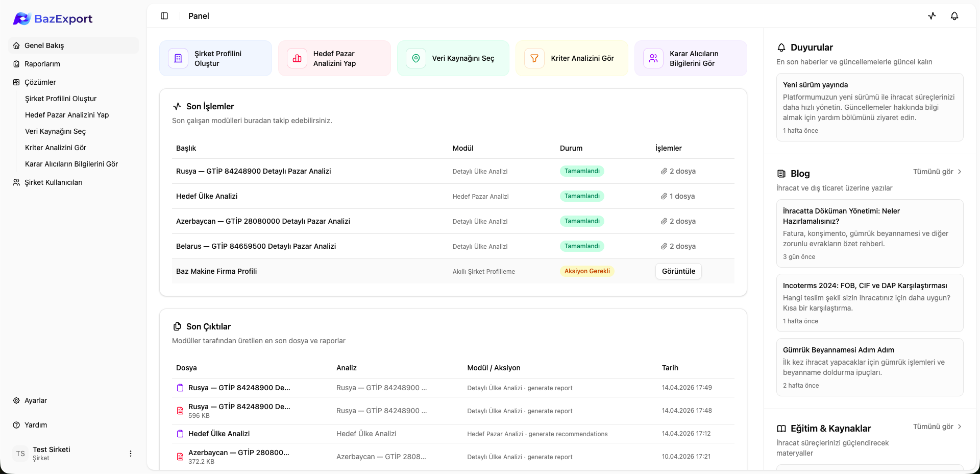Click the Hedef Pazar Analizini Yap chart icon
Screen dimensions: 980x474
297,58
